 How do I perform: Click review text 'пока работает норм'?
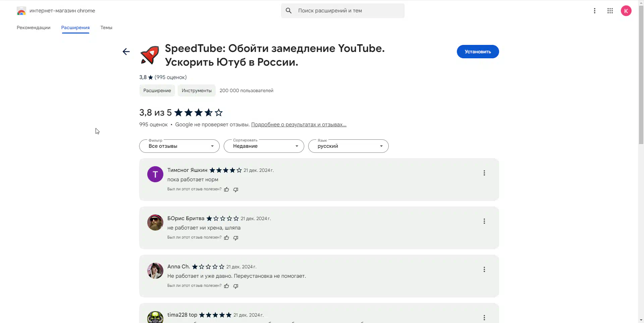(193, 180)
